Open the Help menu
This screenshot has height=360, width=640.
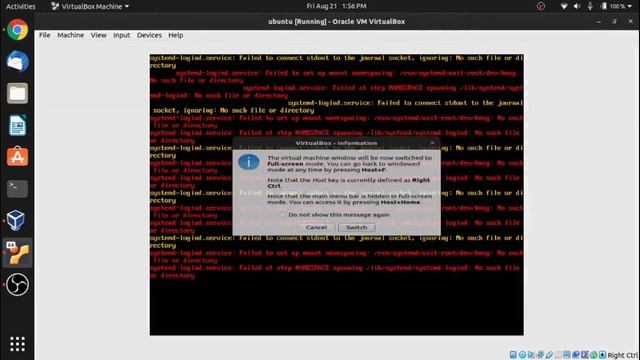(176, 35)
